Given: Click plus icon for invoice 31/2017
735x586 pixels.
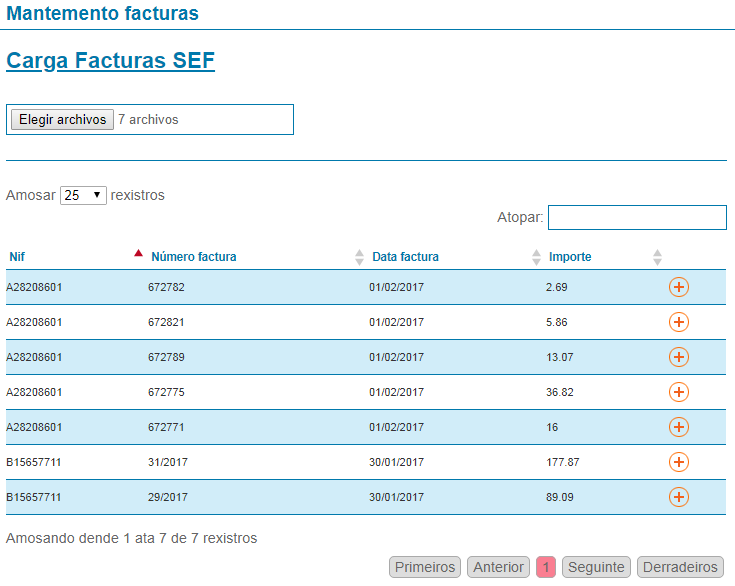Looking at the screenshot, I should coord(678,462).
